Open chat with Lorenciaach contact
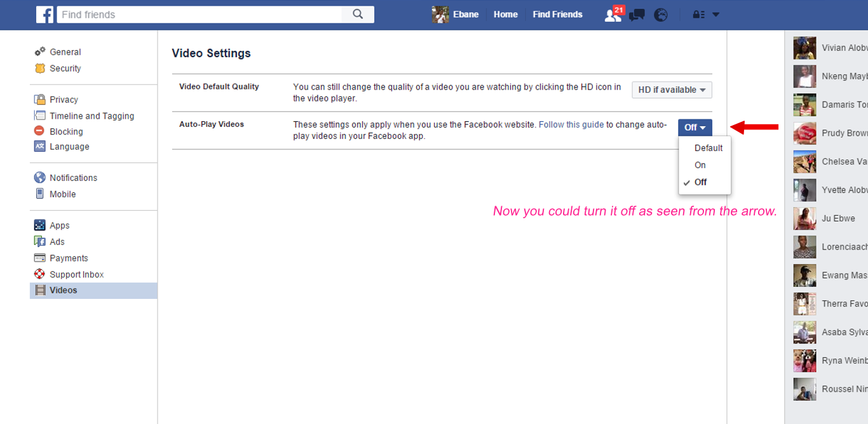868x424 pixels. 831,247
